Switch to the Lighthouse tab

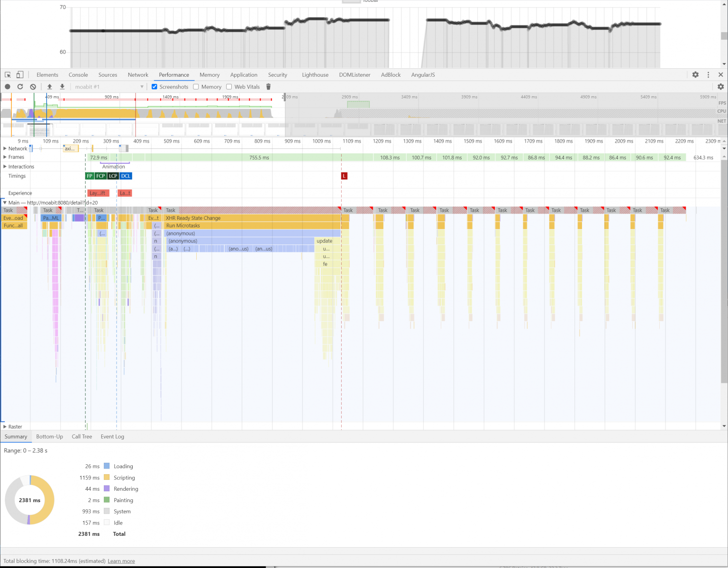(x=315, y=74)
